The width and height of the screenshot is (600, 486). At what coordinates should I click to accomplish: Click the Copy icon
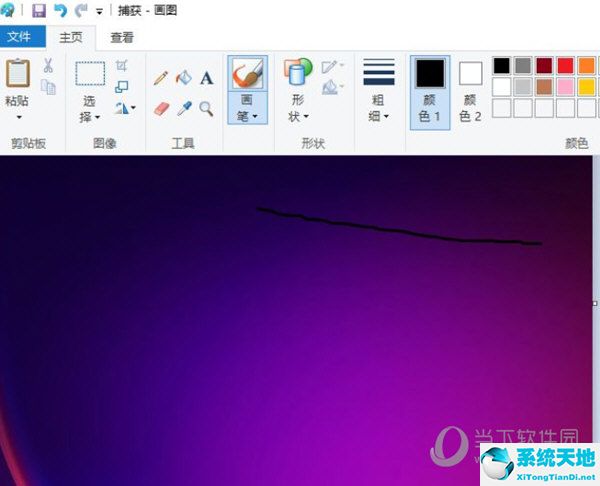tap(49, 87)
